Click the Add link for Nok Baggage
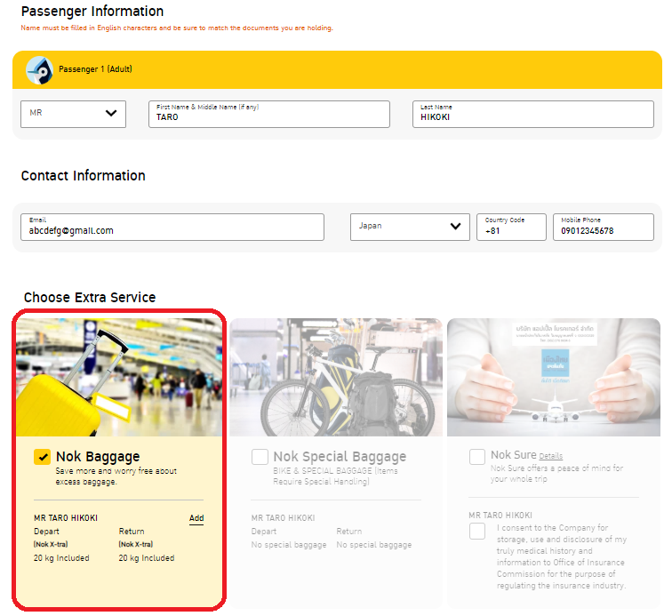The width and height of the screenshot is (672, 616). click(196, 518)
